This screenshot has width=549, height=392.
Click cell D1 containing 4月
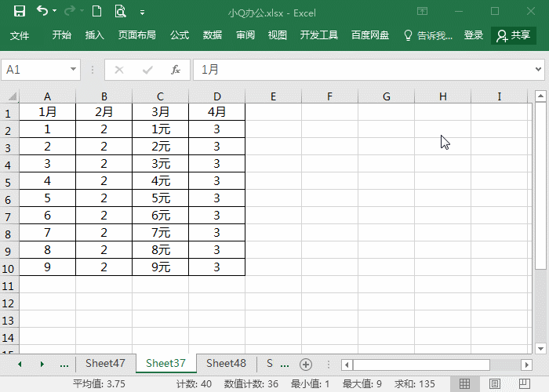click(x=216, y=112)
